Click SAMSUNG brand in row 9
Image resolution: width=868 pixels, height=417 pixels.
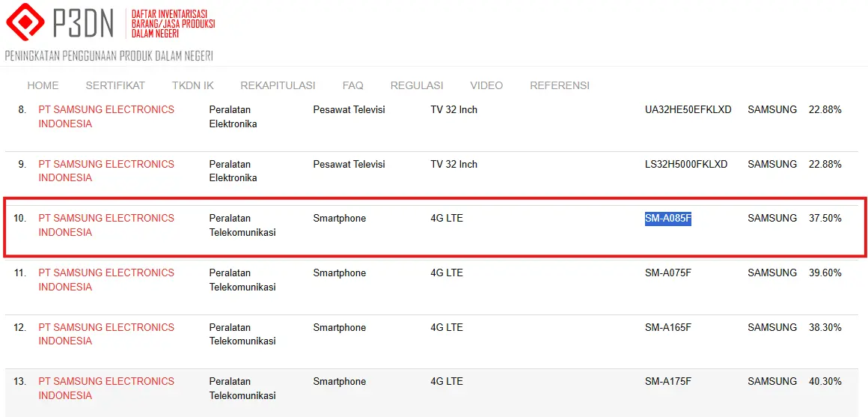772,164
